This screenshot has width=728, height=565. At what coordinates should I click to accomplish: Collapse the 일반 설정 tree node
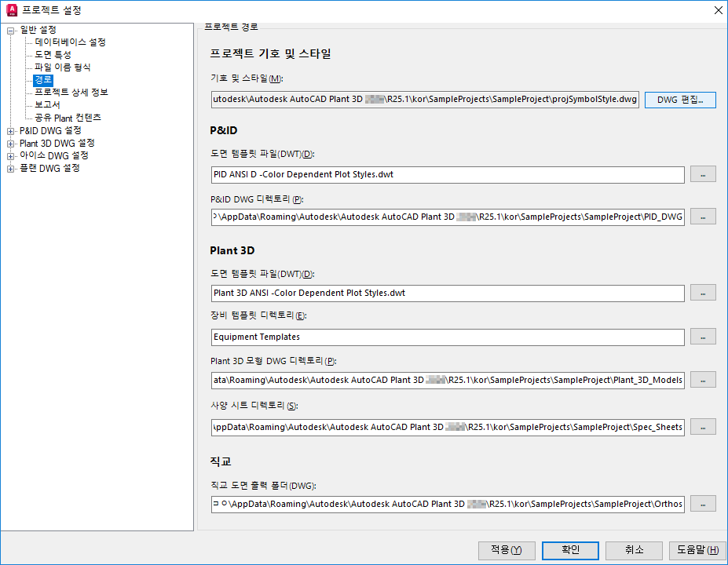10,31
